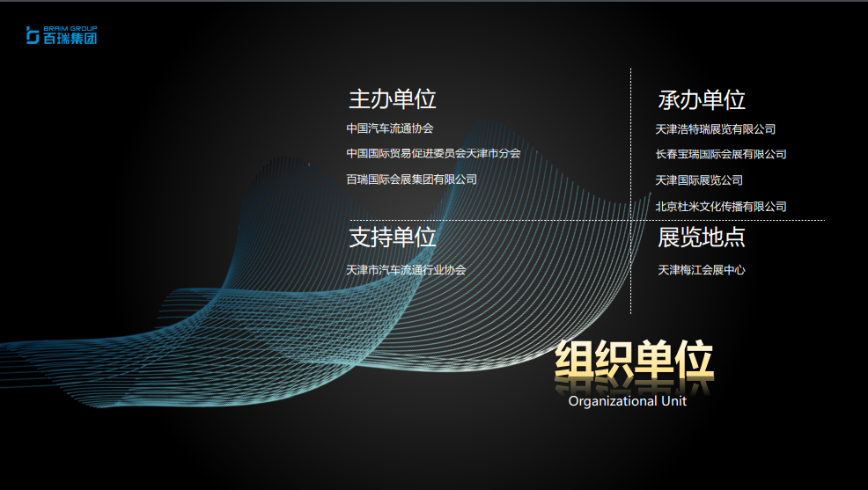Click 天津市汽车流通行业协会 text
868x490 pixels.
point(406,270)
